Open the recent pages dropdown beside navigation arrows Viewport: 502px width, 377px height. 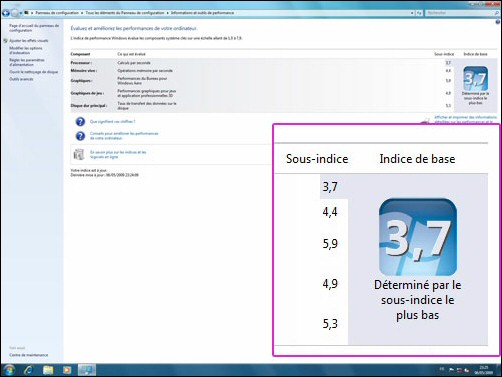coord(21,13)
